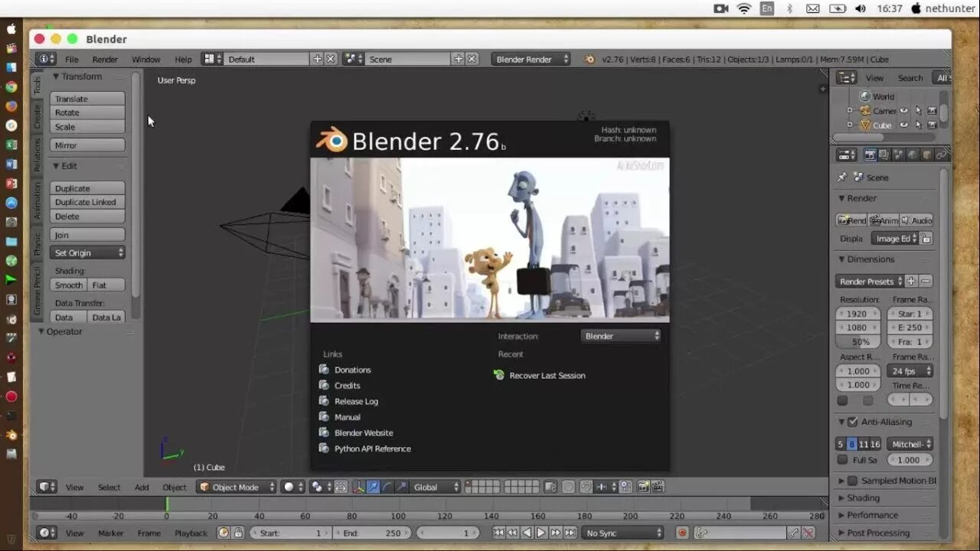Add a new screen layout with plus icon
Viewport: 980px width, 551px height.
pyautogui.click(x=317, y=59)
